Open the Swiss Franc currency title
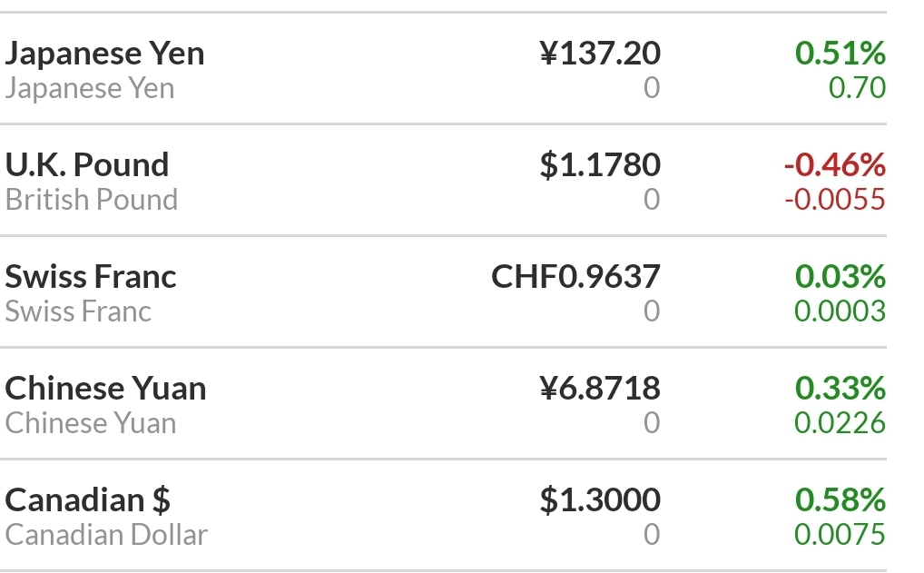924x573 pixels. click(90, 276)
